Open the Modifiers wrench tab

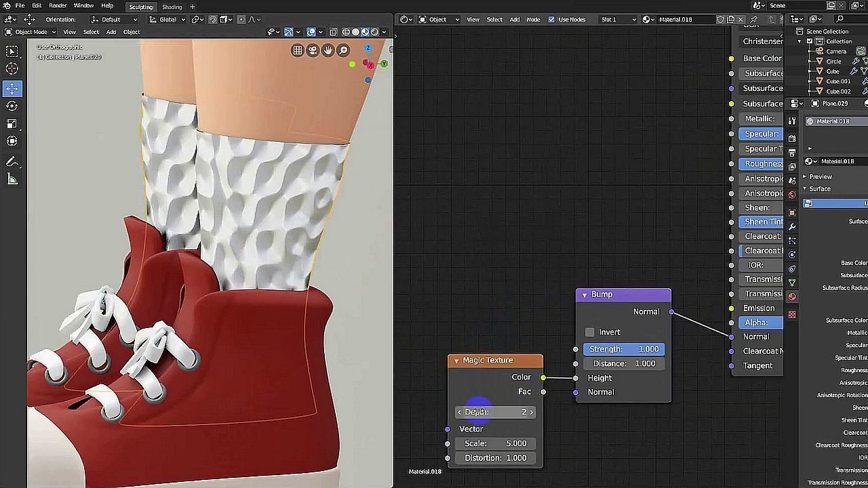pyautogui.click(x=792, y=226)
